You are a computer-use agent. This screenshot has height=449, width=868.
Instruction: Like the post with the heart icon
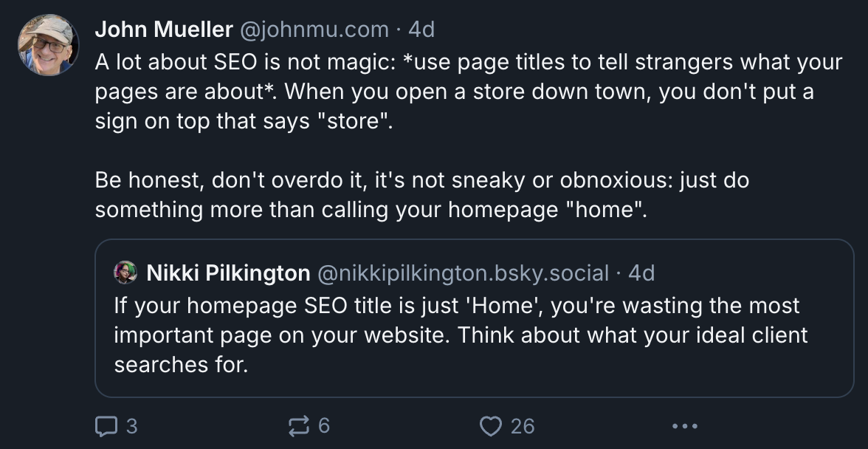pyautogui.click(x=490, y=426)
